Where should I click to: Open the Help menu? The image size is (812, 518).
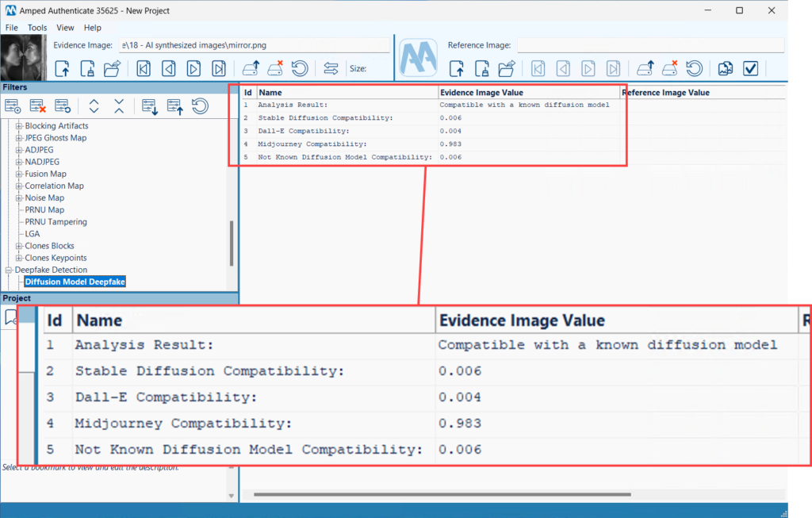tap(92, 28)
